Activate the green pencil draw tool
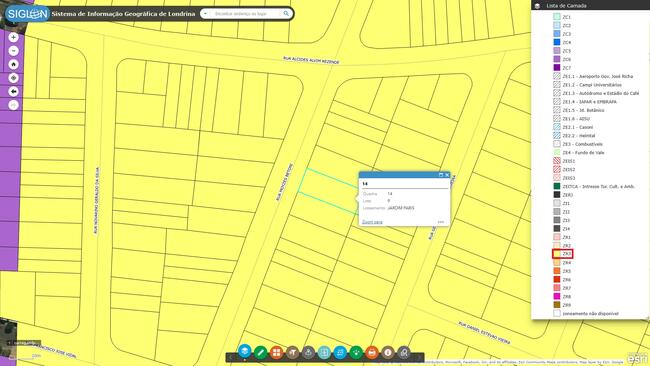 tap(260, 353)
